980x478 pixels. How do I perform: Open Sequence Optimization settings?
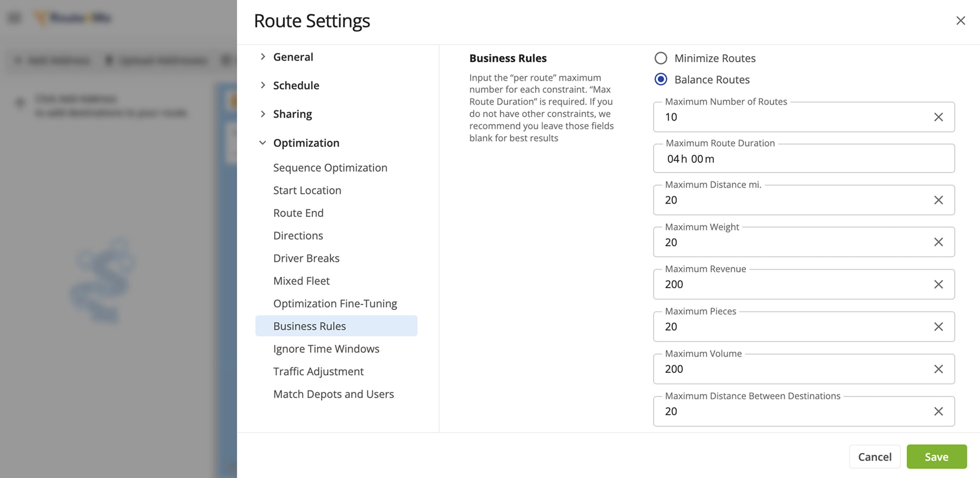[x=330, y=168]
